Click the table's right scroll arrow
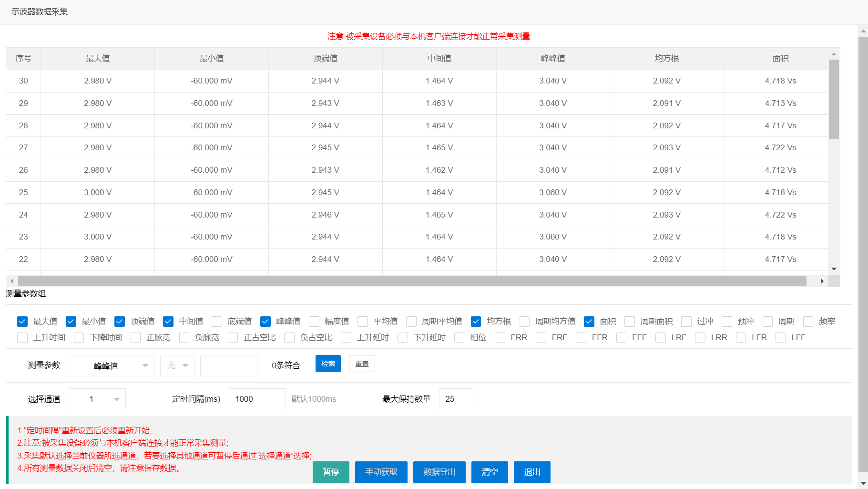The width and height of the screenshot is (868, 489). pos(822,281)
